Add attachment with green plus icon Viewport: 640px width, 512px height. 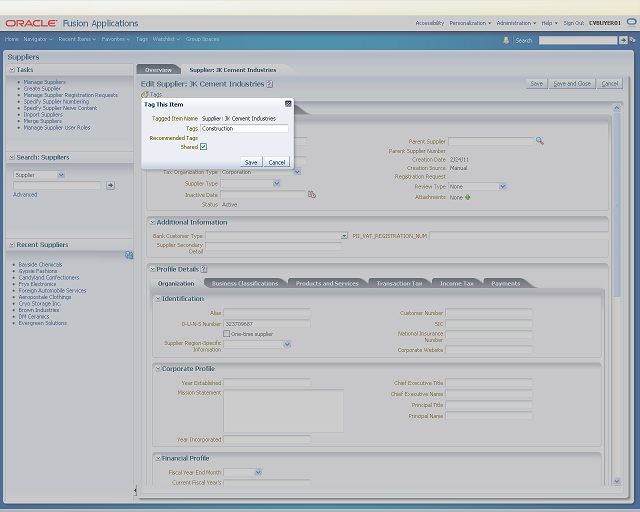click(468, 197)
